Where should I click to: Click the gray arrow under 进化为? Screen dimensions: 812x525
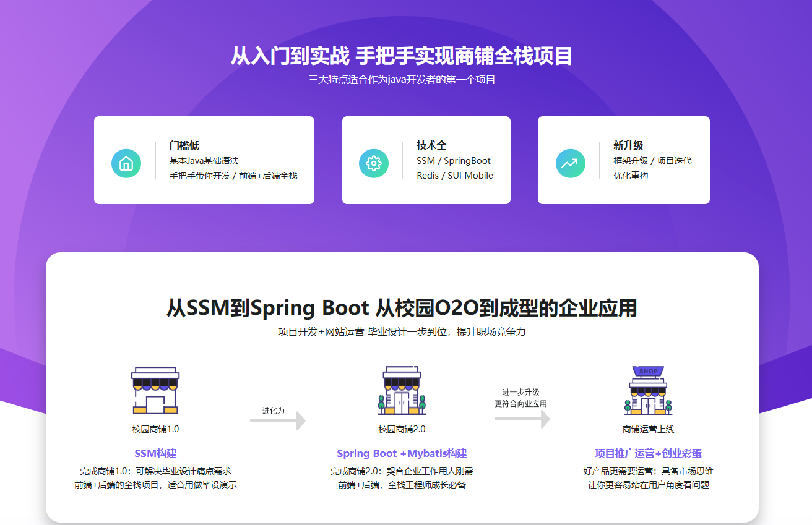[278, 420]
